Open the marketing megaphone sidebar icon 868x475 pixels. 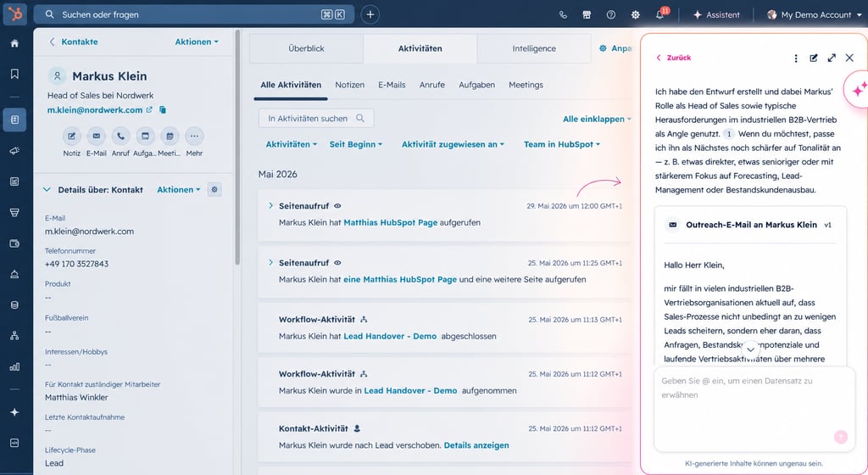coord(15,151)
